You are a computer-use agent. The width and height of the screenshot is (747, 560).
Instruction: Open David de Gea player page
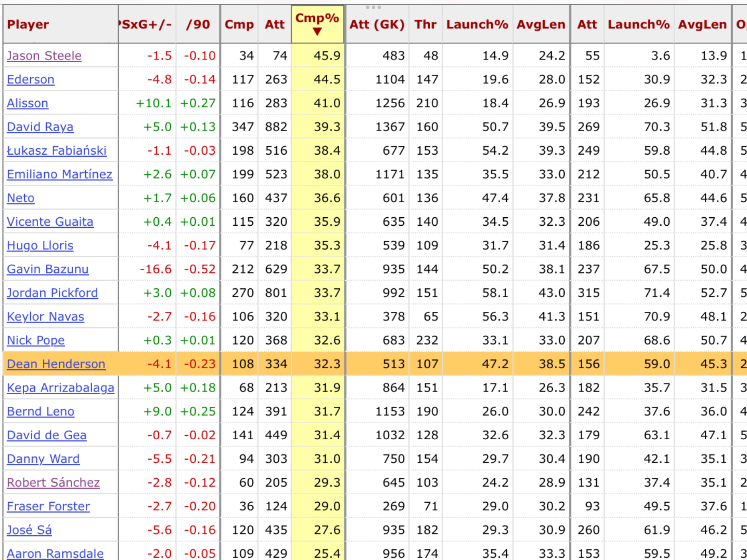coord(47,435)
